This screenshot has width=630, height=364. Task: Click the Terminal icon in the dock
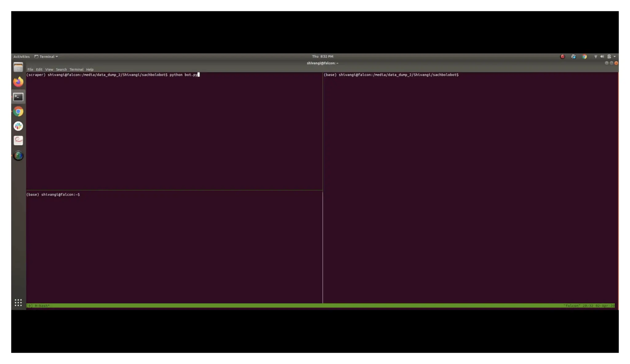(x=18, y=97)
